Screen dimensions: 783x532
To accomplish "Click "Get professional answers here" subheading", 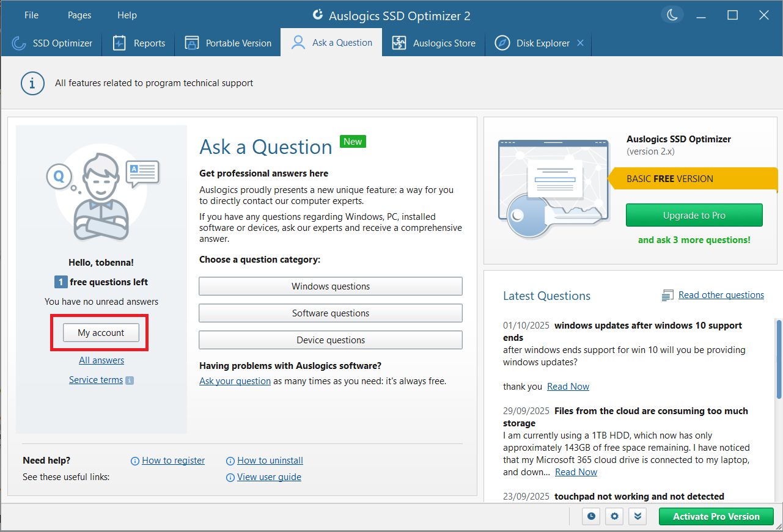I will coord(264,173).
